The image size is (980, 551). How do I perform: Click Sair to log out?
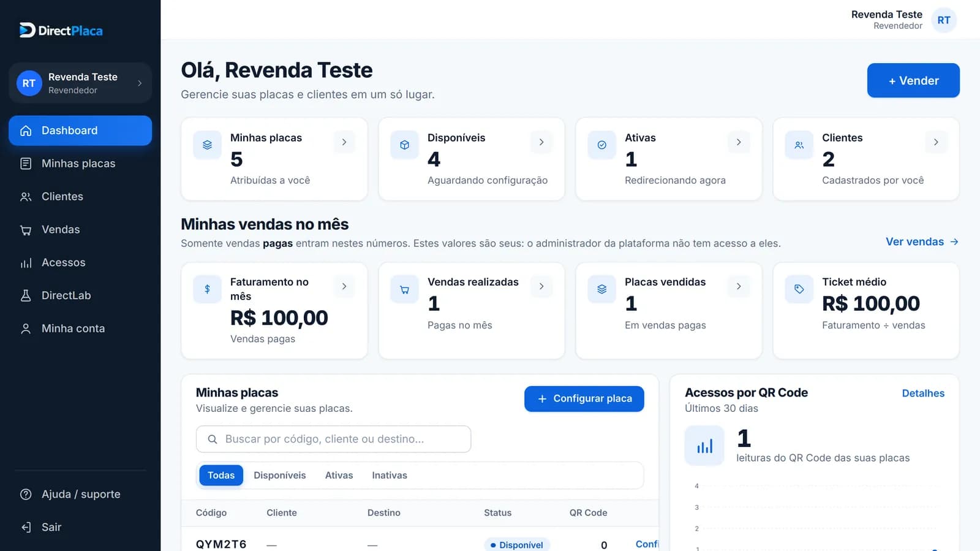pyautogui.click(x=80, y=527)
